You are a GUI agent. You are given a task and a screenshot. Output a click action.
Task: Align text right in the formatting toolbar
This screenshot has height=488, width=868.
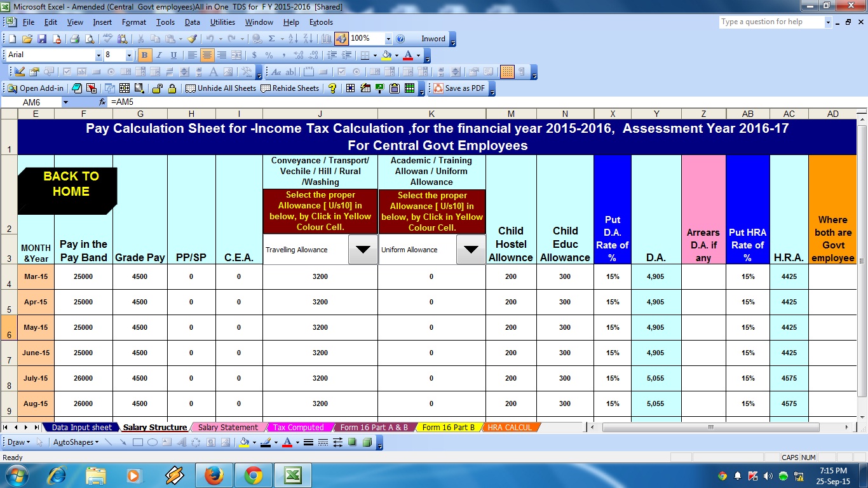point(222,55)
